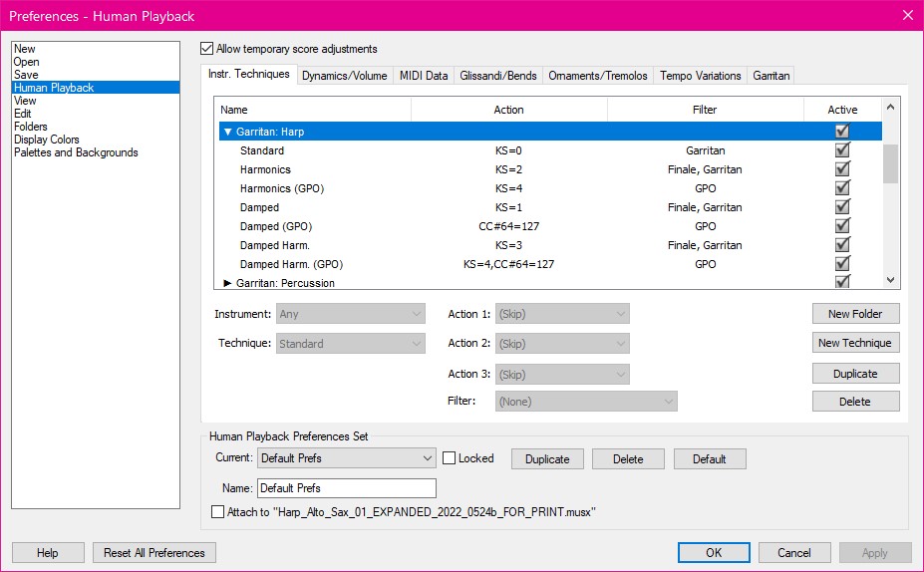Select the Damped (GPO) technique row
This screenshot has height=572, width=924.
[x=276, y=226]
